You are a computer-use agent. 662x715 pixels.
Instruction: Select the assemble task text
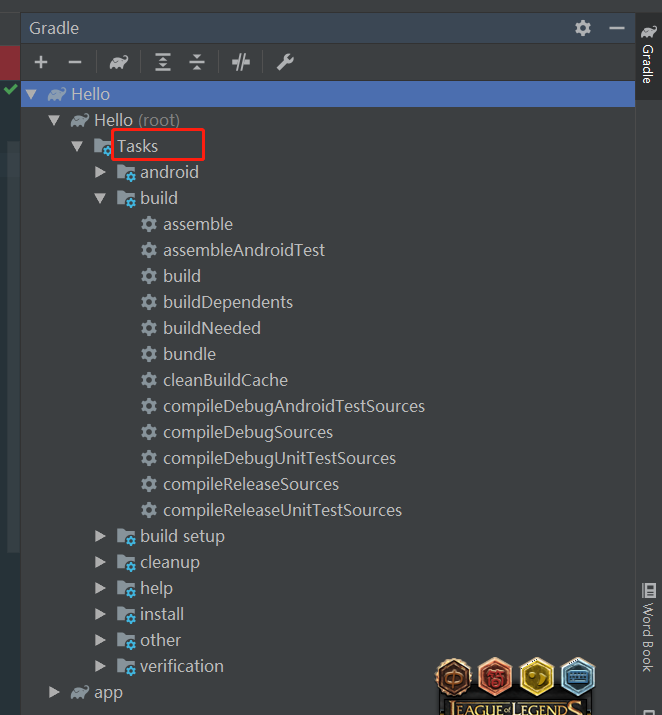pos(198,224)
